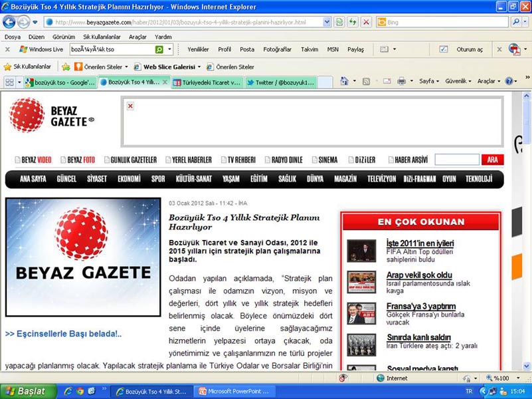This screenshot has height=399, width=532.
Task: Open the TEKNOLOJİ section link
Action: pyautogui.click(x=479, y=179)
